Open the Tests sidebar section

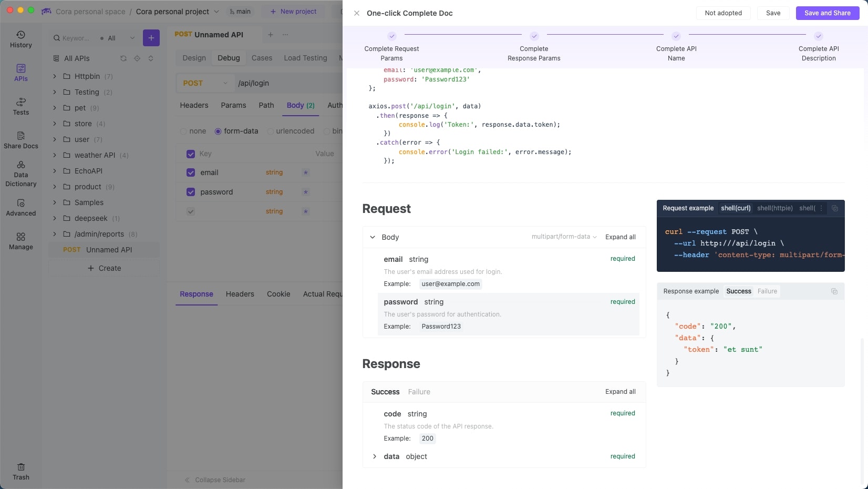pyautogui.click(x=20, y=107)
